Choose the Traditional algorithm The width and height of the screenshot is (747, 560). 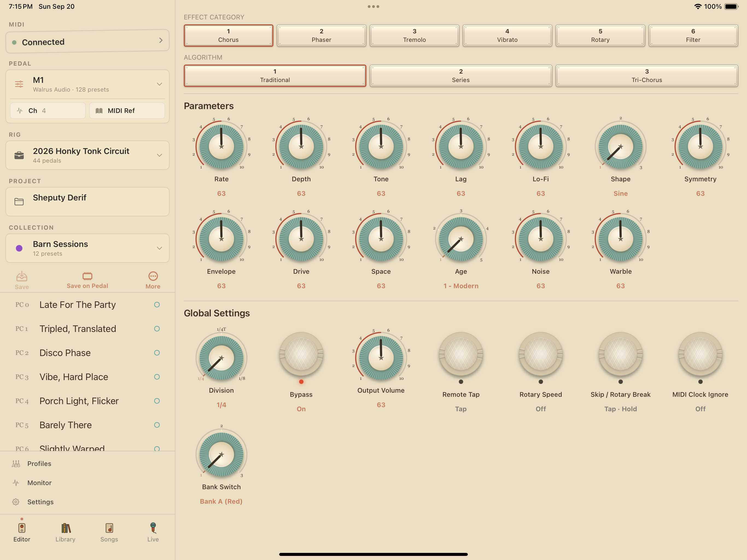coord(275,76)
